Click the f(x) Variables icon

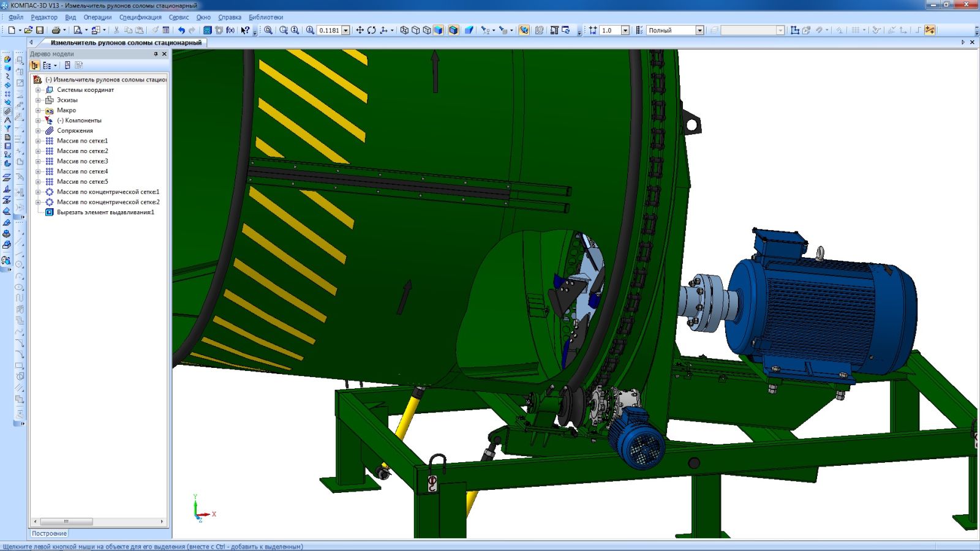click(230, 30)
